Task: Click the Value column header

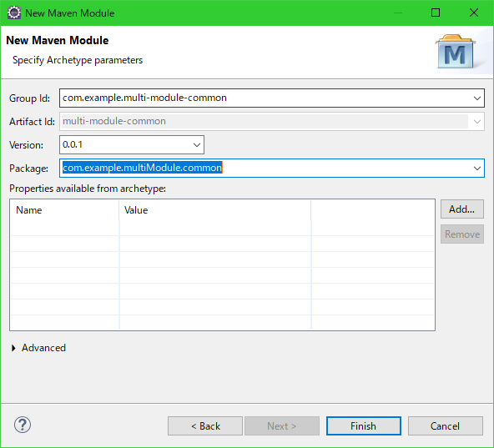Action: coord(215,210)
